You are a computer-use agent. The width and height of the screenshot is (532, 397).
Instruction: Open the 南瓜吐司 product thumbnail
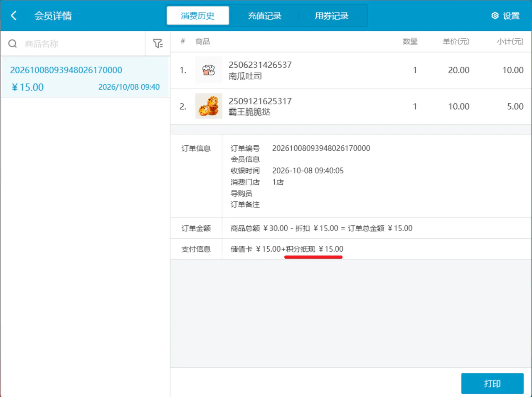tap(209, 70)
